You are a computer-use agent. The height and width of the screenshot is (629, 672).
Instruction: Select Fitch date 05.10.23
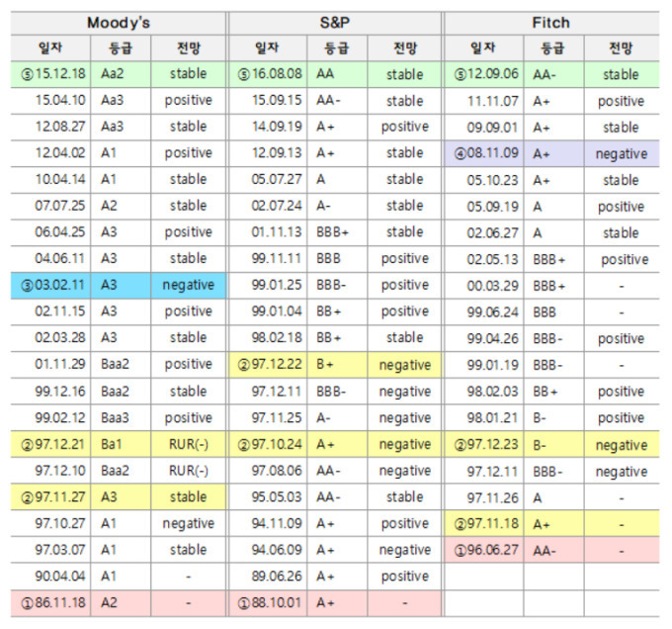pyautogui.click(x=493, y=180)
